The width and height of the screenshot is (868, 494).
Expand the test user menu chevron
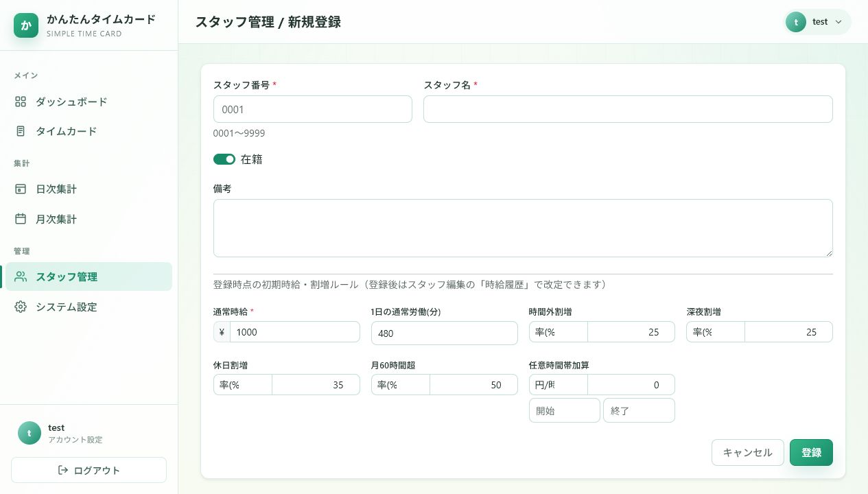click(838, 22)
